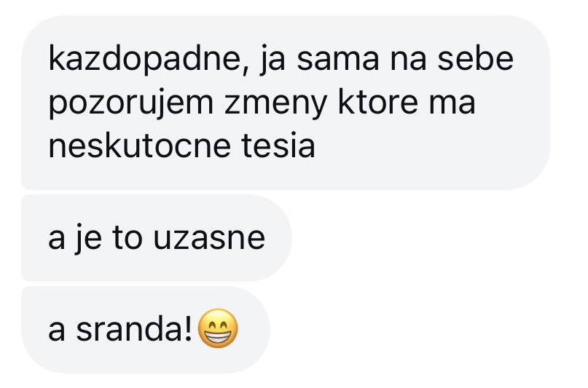Click on the word "uzasne"
This screenshot has width=588, height=388.
(209, 239)
